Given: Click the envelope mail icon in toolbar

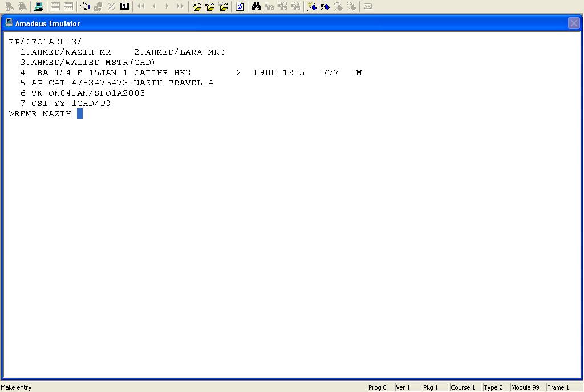Looking at the screenshot, I should 368,6.
